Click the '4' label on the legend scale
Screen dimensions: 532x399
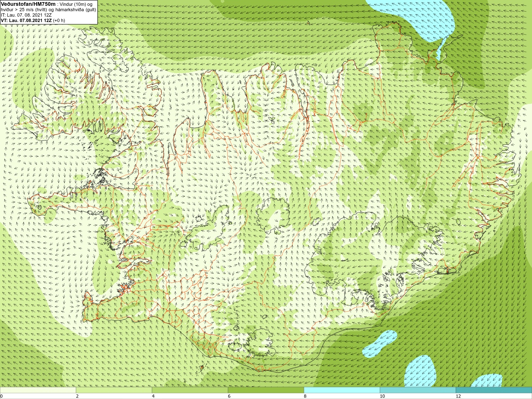click(x=153, y=396)
